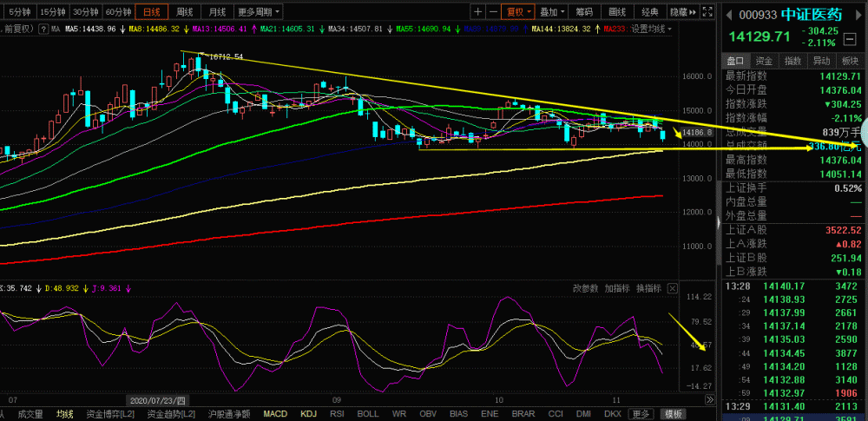Select the 月线 monthly chart period
This screenshot has height=421, width=868.
click(217, 11)
